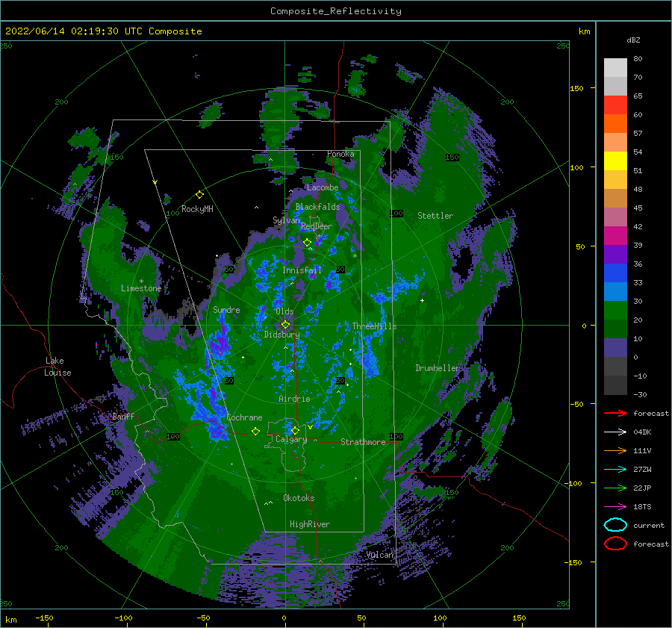Click the Cochrane town label

(244, 417)
